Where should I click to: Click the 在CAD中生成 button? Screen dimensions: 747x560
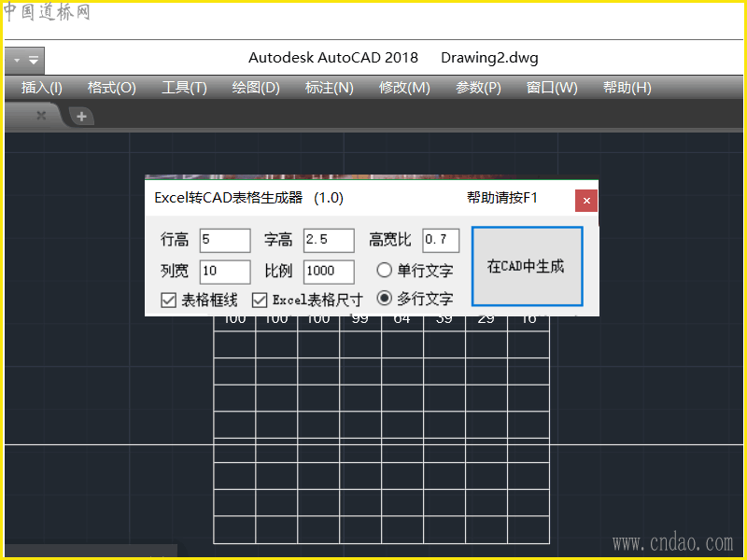coord(527,266)
